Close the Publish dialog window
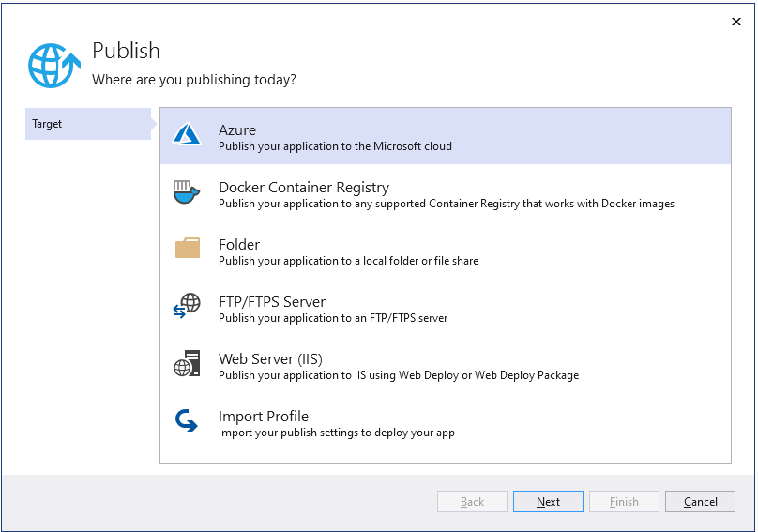 (x=736, y=22)
